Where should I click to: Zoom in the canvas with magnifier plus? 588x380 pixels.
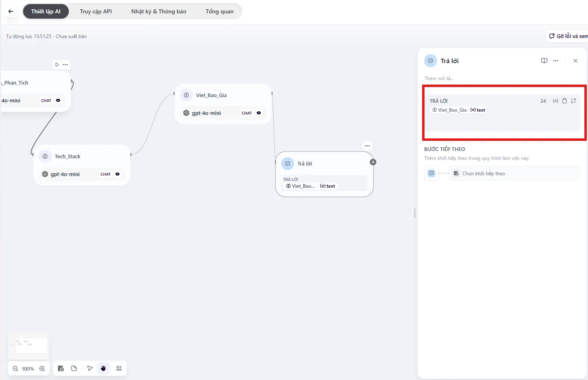click(42, 369)
